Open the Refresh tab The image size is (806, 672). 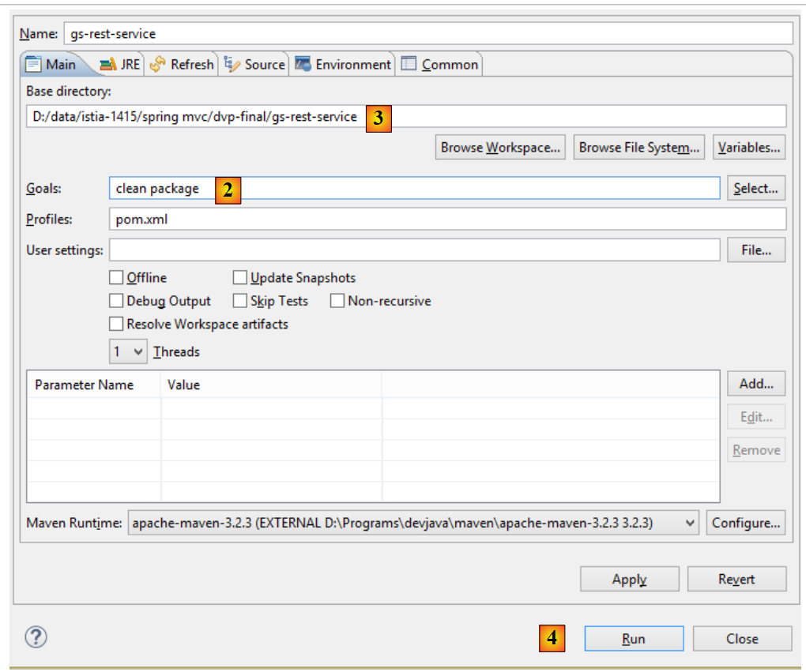click(x=182, y=65)
